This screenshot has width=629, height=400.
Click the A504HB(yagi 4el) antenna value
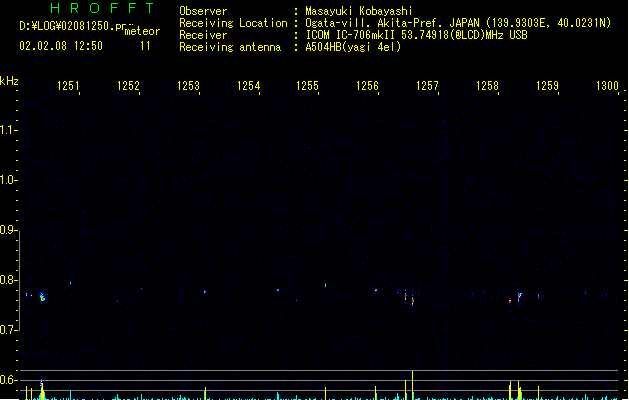(353, 47)
